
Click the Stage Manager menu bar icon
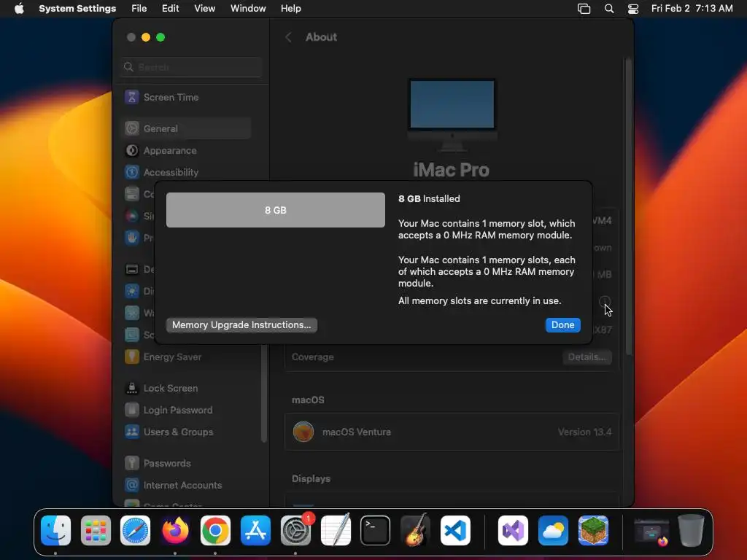pyautogui.click(x=584, y=9)
